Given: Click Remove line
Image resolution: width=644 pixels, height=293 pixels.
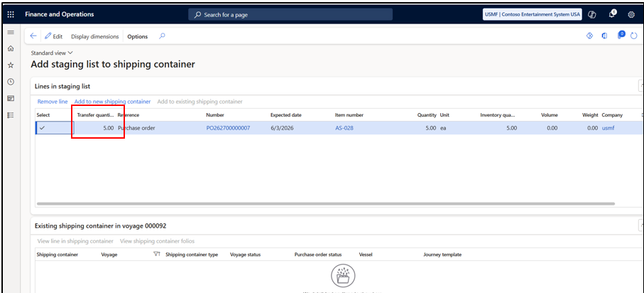Looking at the screenshot, I should 53,101.
